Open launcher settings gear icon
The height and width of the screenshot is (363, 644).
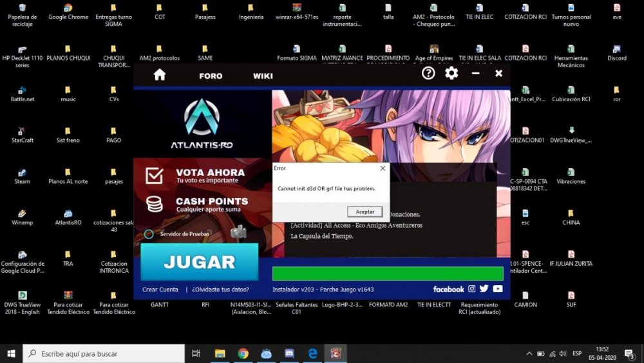(451, 74)
